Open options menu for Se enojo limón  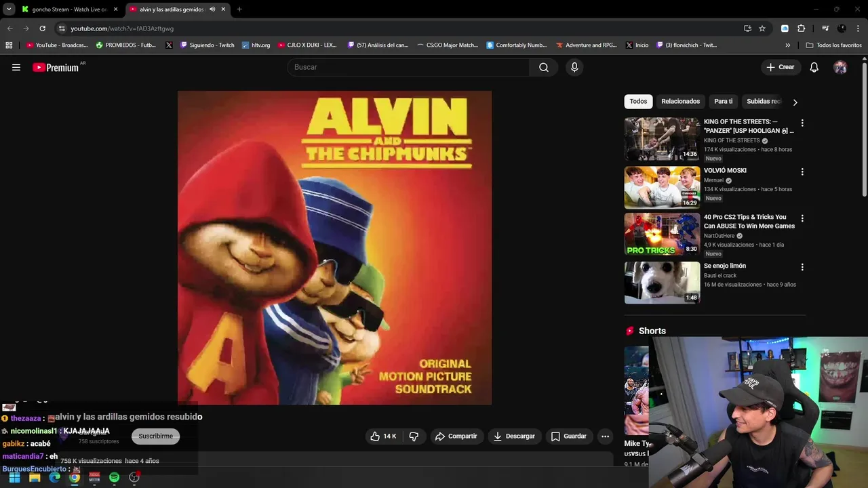click(x=802, y=267)
